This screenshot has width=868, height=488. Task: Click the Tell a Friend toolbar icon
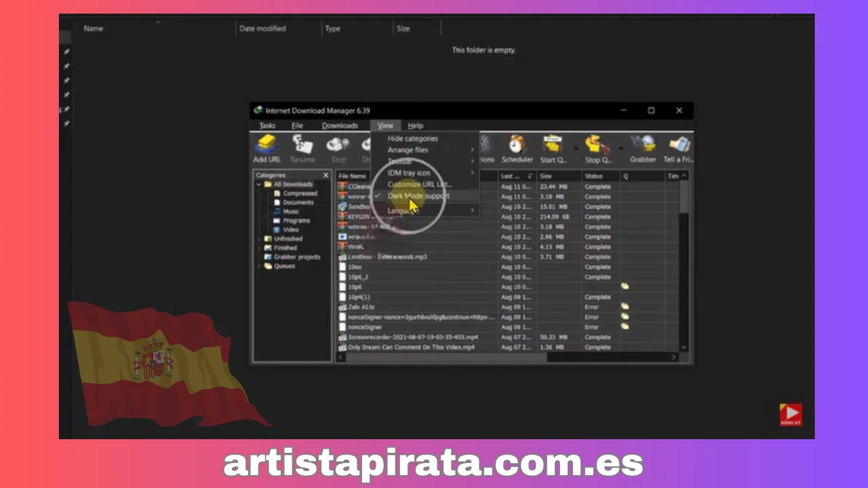click(678, 148)
